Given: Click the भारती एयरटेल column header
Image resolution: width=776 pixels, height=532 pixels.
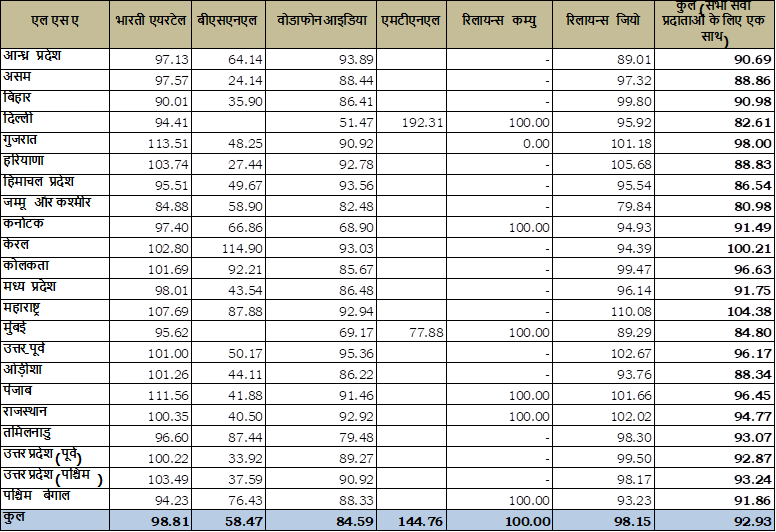Looking at the screenshot, I should tap(149, 21).
